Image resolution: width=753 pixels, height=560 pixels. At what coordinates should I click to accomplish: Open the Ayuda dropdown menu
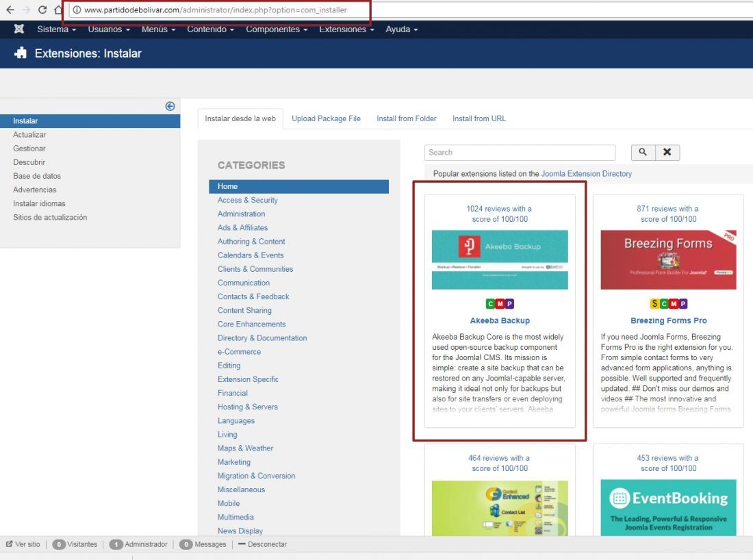(x=401, y=29)
